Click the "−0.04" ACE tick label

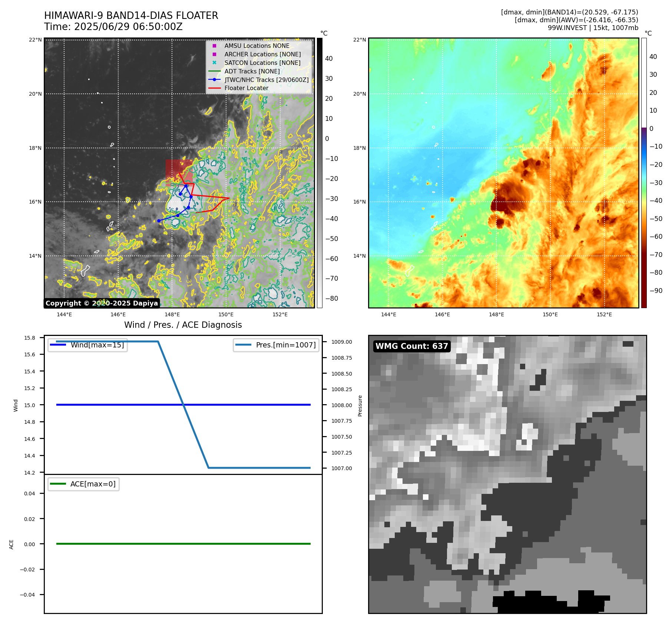27,595
